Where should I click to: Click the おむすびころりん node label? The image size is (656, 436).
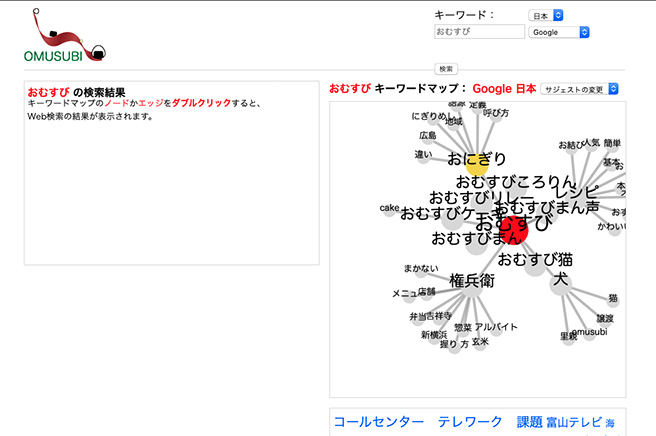[516, 182]
